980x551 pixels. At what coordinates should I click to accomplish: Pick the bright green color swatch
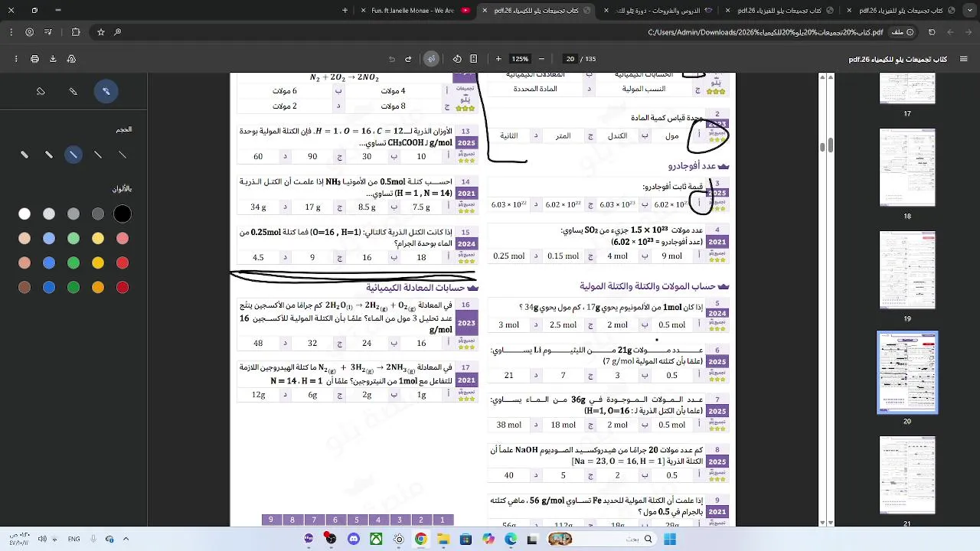click(73, 263)
